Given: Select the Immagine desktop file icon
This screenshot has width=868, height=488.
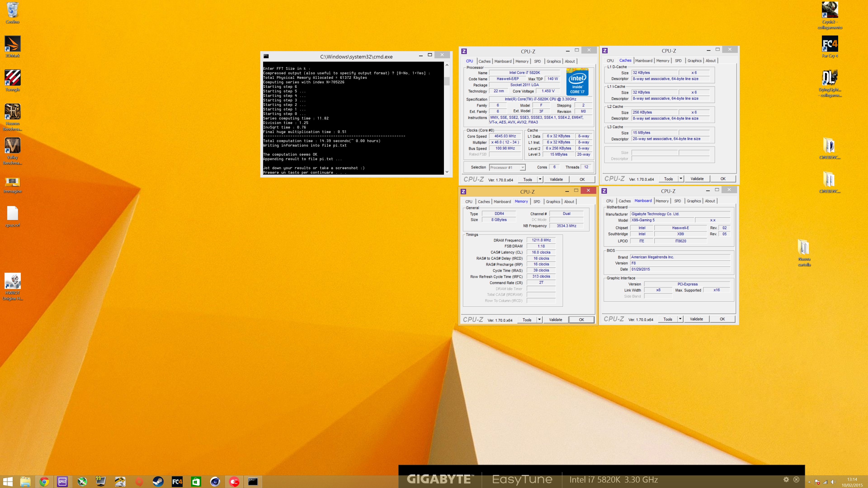Looking at the screenshot, I should (x=12, y=185).
